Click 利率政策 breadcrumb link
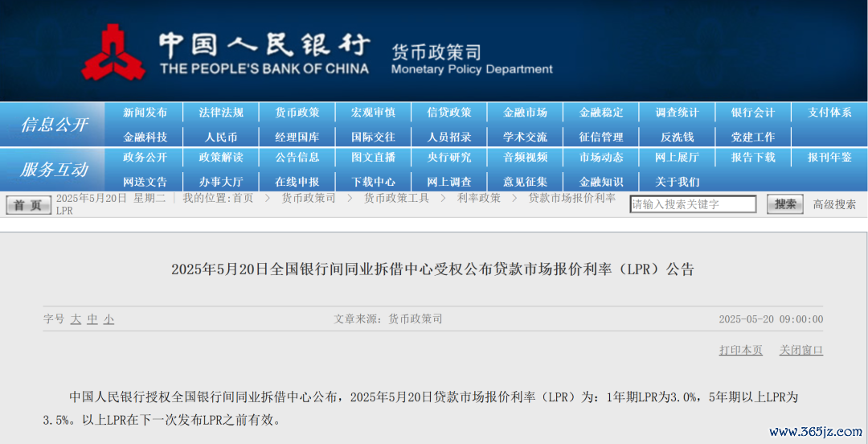 click(479, 198)
